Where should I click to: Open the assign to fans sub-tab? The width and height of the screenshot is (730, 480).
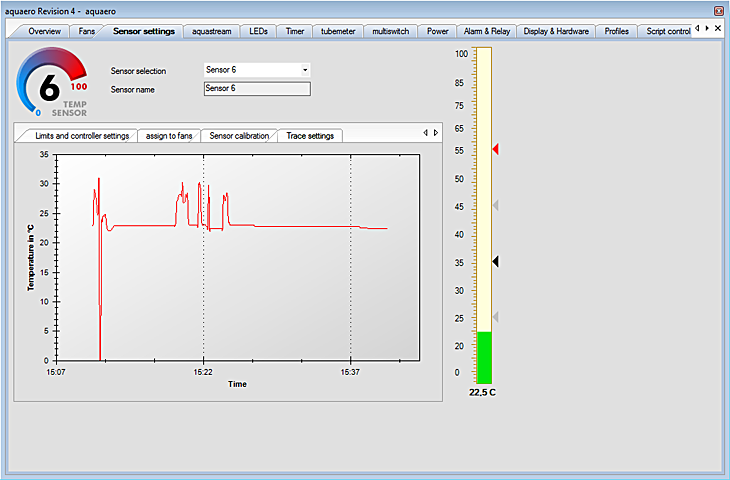168,135
